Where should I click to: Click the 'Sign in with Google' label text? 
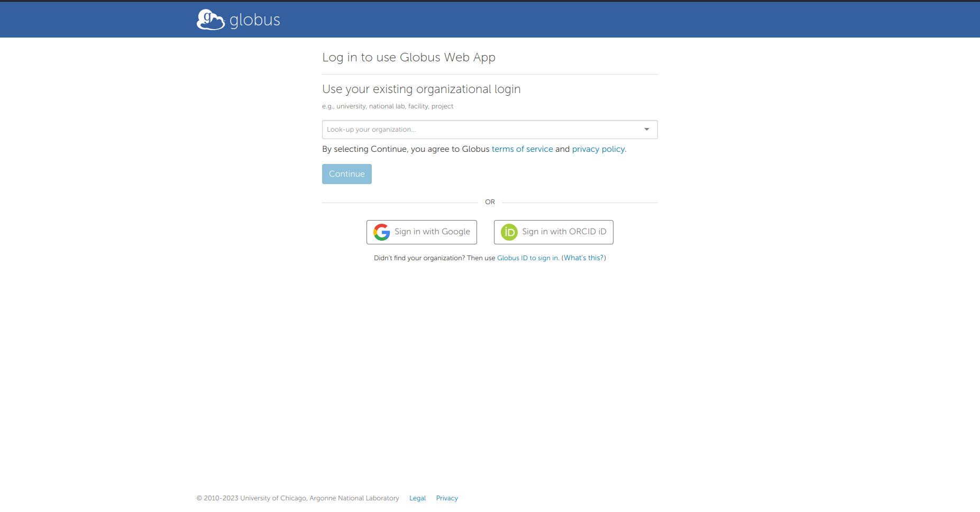[x=432, y=232]
